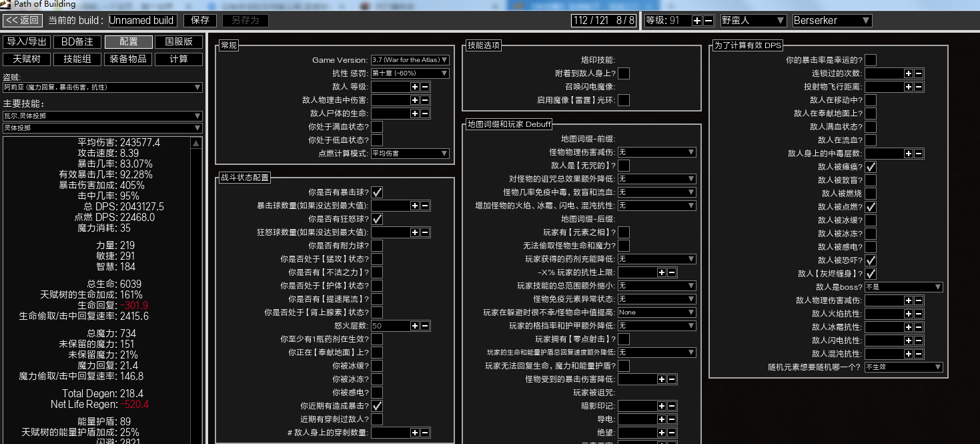Click minus button for 怒火层数
Screen dimensions: 980x444
pyautogui.click(x=425, y=326)
